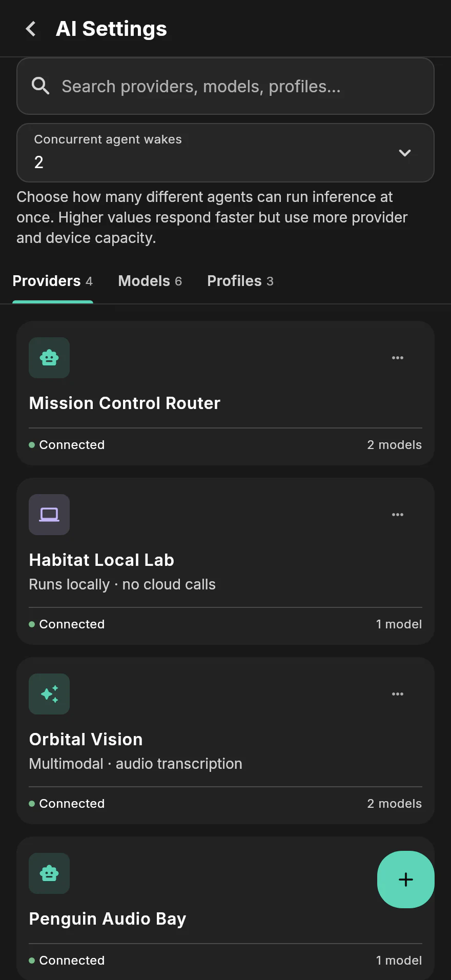Screen dimensions: 451x980
Task: Open Orbital Vision more options menu
Action: 398,694
